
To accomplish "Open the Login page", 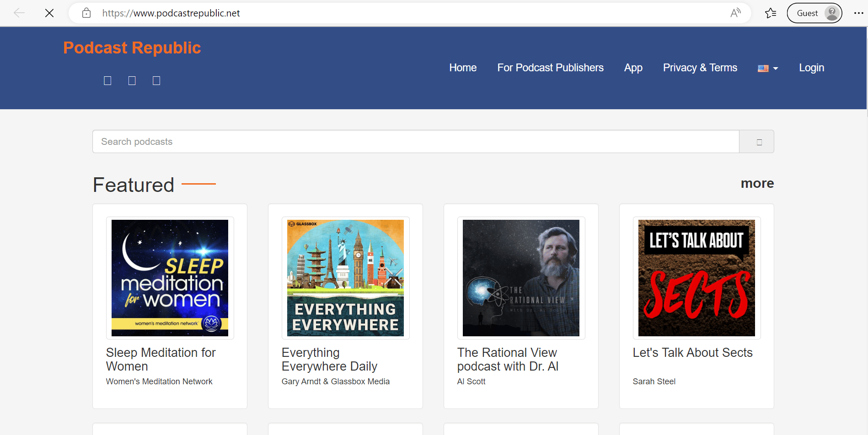I will pyautogui.click(x=812, y=68).
